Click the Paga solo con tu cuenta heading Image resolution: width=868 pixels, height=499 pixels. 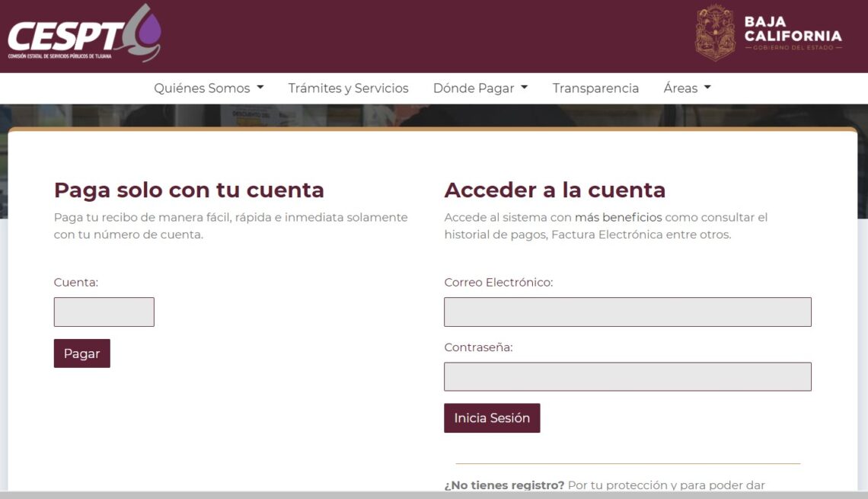coord(189,190)
